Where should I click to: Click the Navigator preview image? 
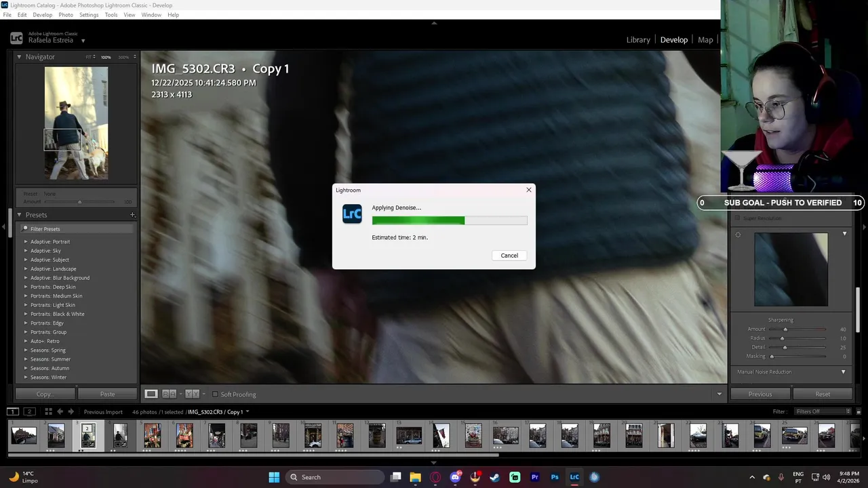76,123
